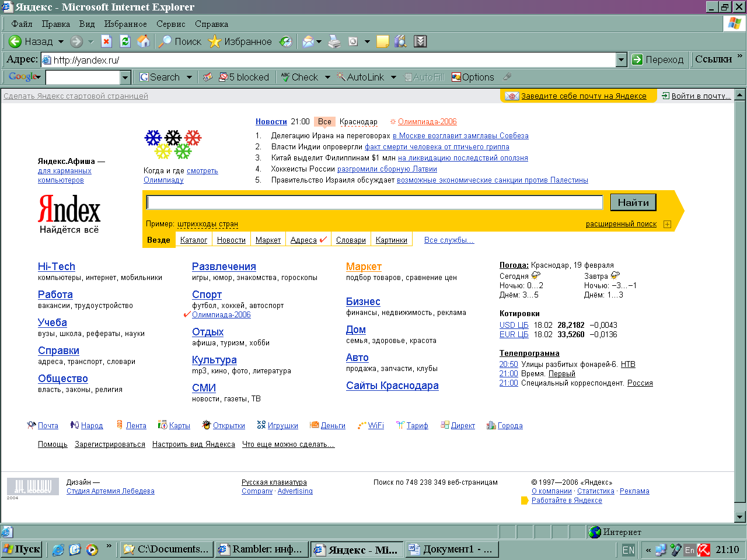Open the Файл menu
This screenshot has width=747, height=560.
click(x=22, y=24)
